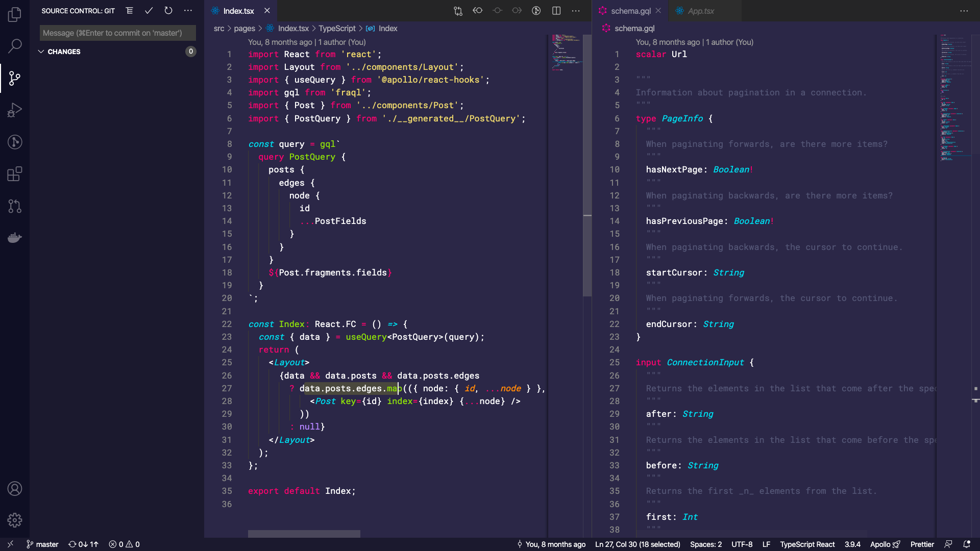Open the Explorer view in activity bar
Screen dimensions: 980x551
pos(15,14)
